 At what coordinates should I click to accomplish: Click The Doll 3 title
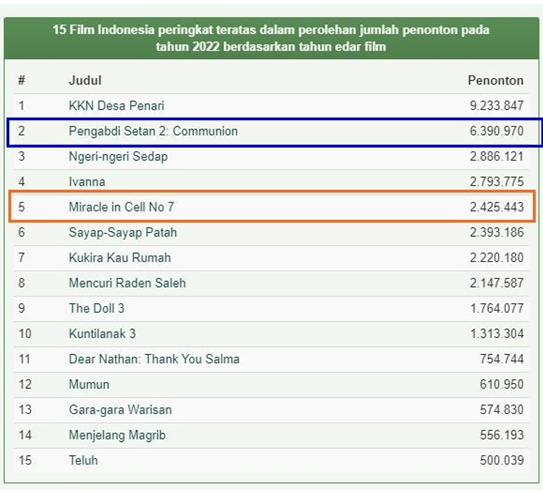[96, 308]
